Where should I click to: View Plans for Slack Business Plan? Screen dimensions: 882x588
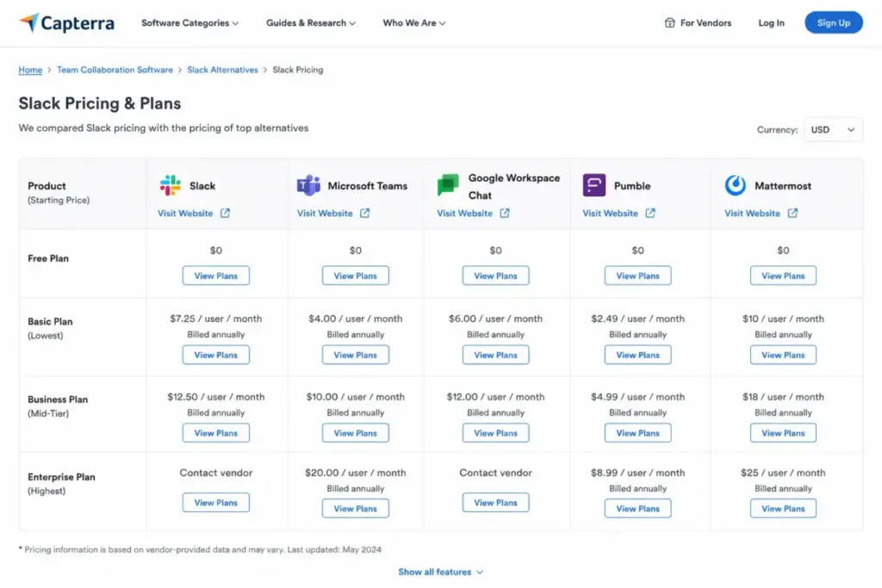(216, 433)
